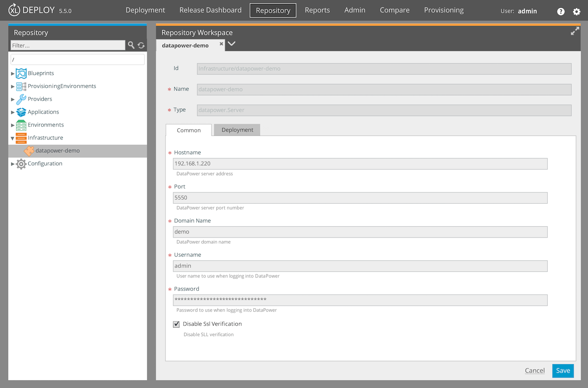Click into the repository Filter field
The image size is (588, 388).
tap(68, 45)
